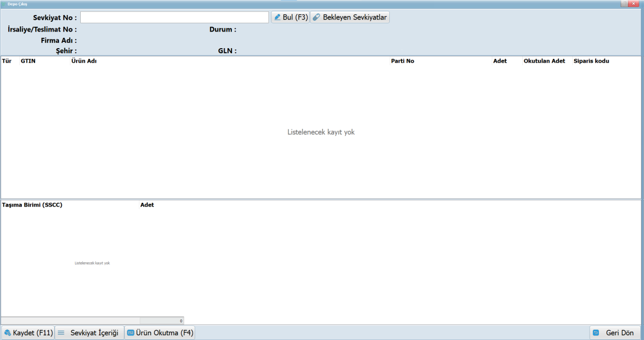
Task: Sort by the GTIN column header
Action: pos(28,61)
